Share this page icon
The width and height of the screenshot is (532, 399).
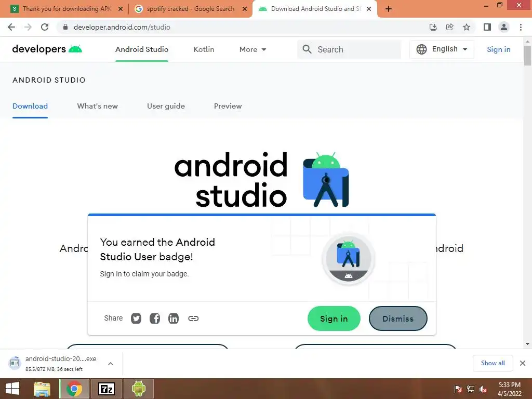449,27
